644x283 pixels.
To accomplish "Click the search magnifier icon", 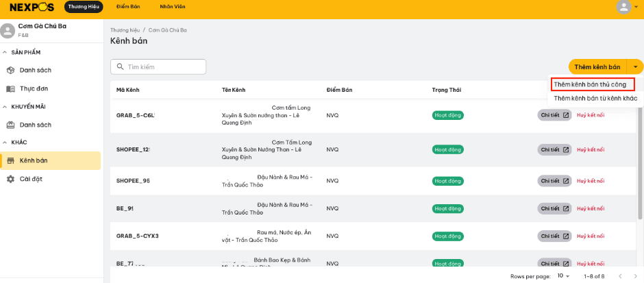I will [121, 66].
